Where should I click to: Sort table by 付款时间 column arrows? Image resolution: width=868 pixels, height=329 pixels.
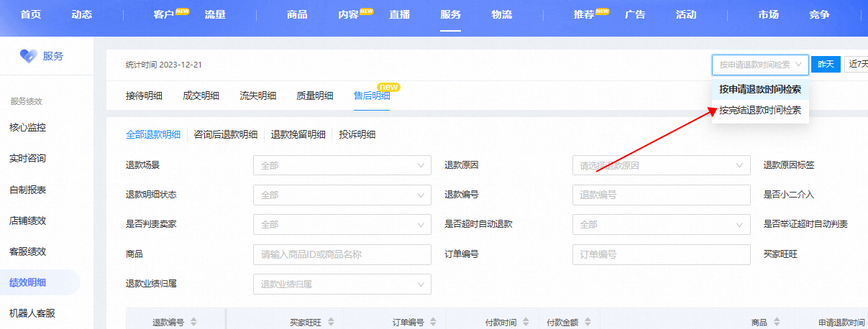(x=526, y=323)
